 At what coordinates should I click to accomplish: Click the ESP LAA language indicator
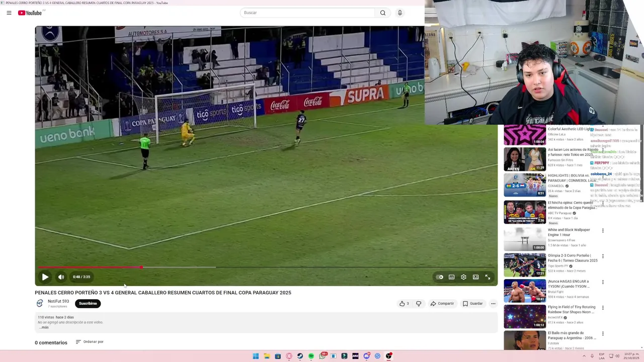coord(602,356)
